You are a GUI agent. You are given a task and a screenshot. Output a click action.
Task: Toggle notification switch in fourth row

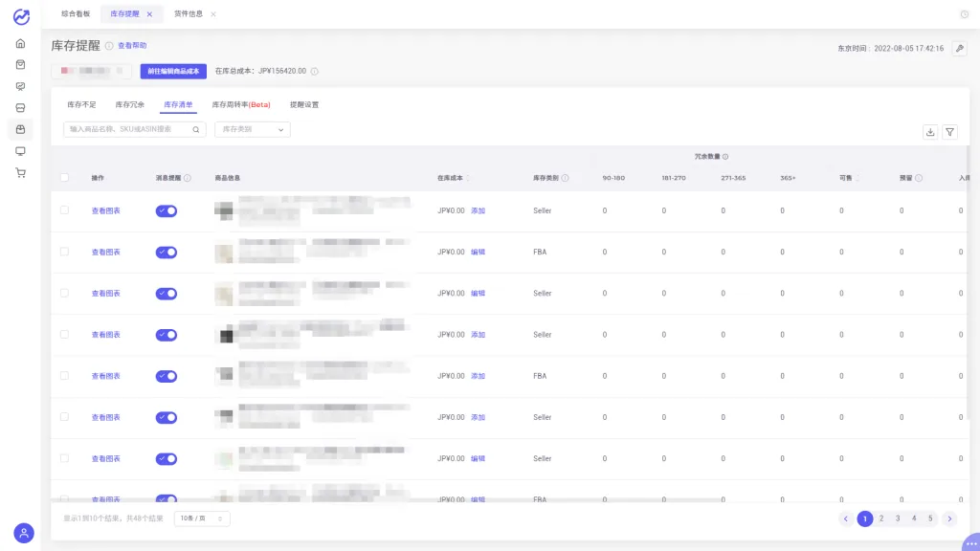(x=167, y=335)
